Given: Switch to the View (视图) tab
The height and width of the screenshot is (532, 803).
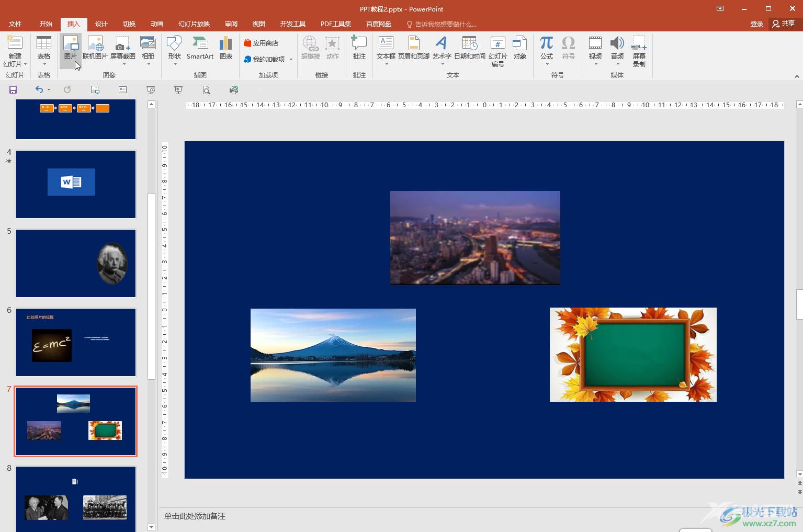Looking at the screenshot, I should [259, 24].
